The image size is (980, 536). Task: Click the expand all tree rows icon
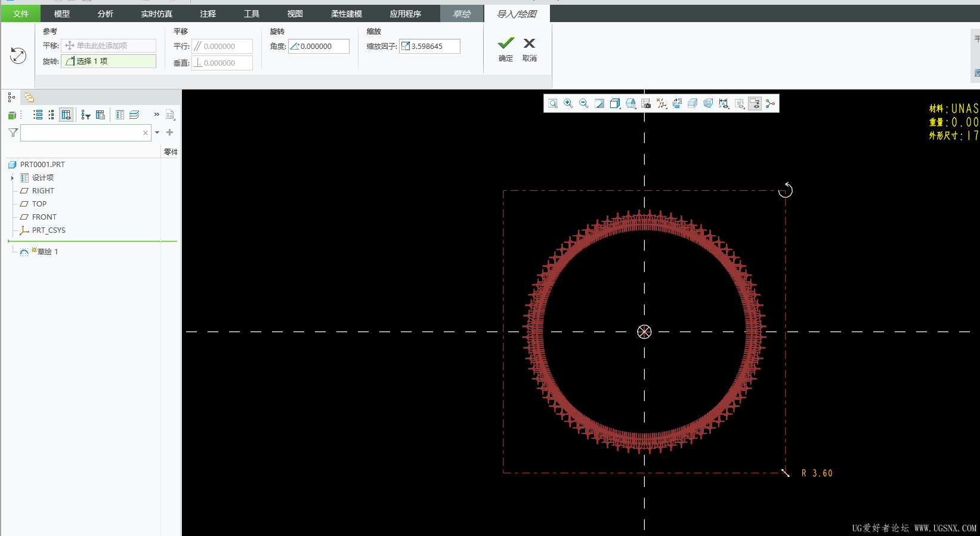[38, 115]
